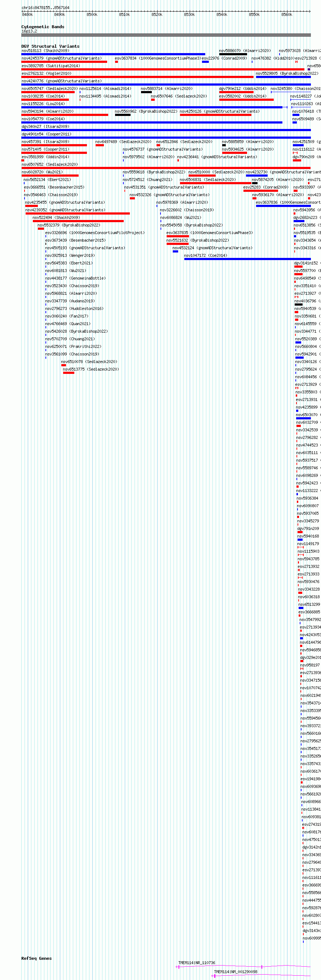Viewport: 321px width, 980px height.
Task: Click dgv790e212 (Uddin2014) label
Action: (243, 88)
